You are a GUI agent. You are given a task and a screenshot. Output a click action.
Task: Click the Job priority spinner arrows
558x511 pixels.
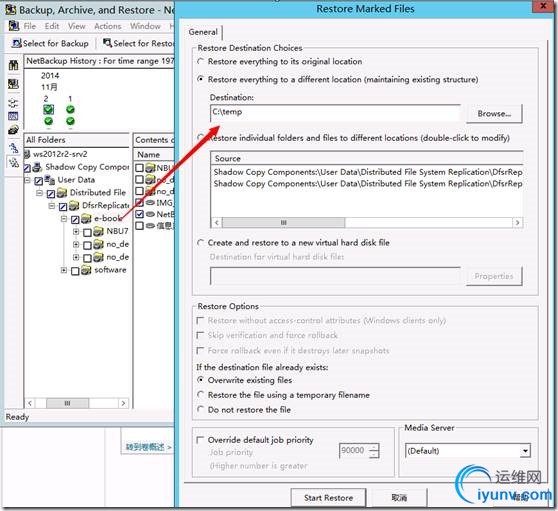click(x=374, y=451)
